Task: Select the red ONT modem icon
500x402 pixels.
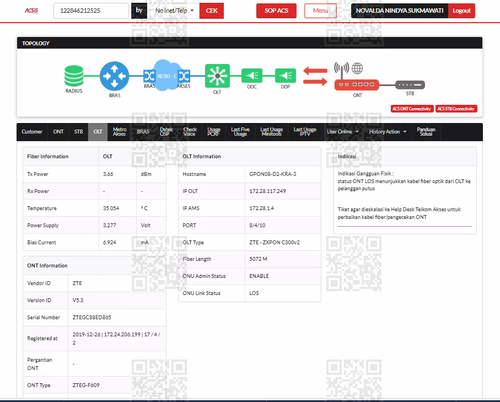Action: coord(357,85)
